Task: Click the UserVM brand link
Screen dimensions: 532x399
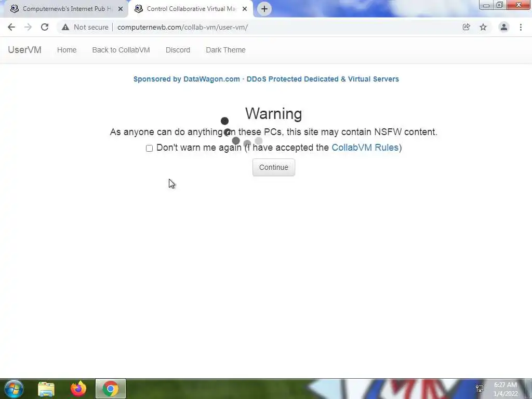Action: [x=25, y=50]
